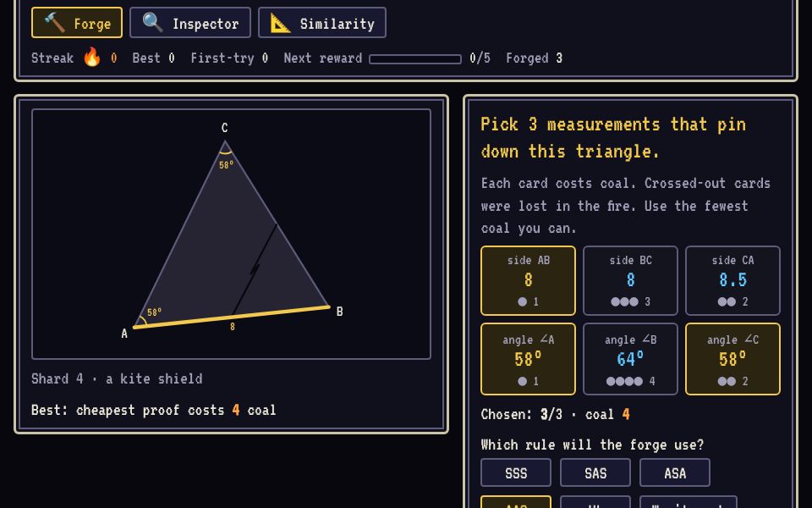This screenshot has width=812, height=508.
Task: Click the 'Best 0' counter
Action: tap(153, 58)
